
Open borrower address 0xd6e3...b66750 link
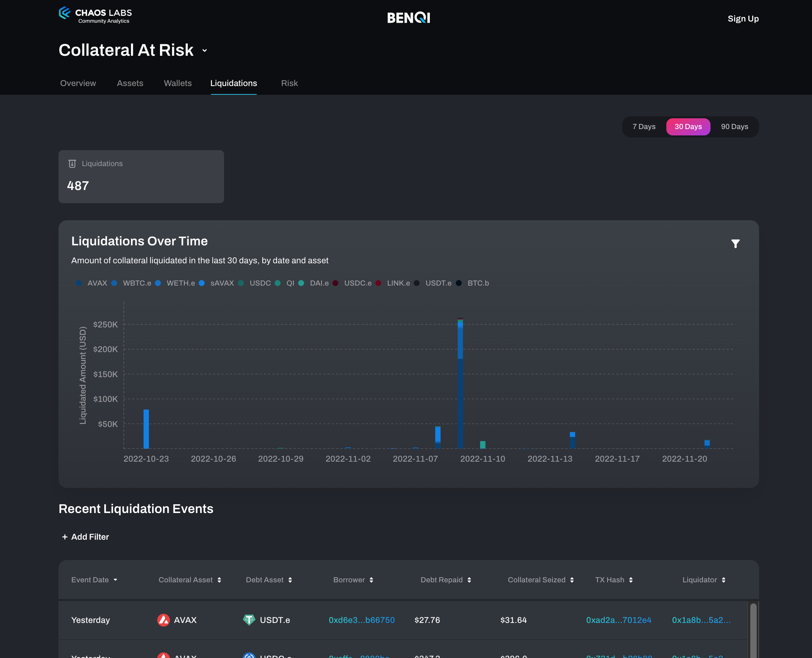coord(361,620)
